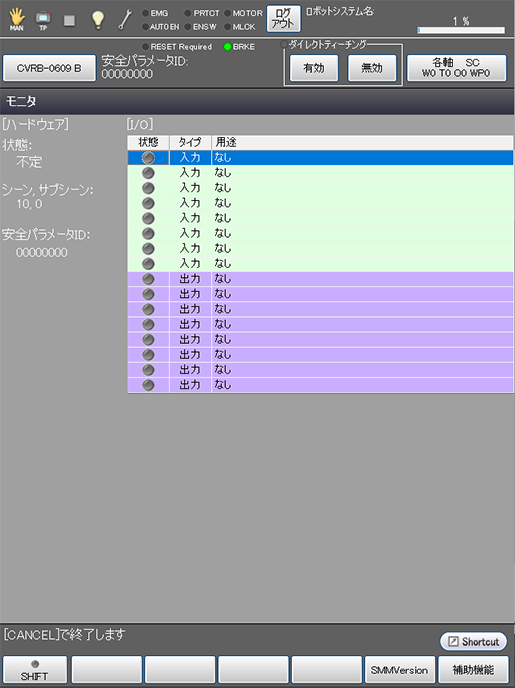Open the Shortcut panel
The width and height of the screenshot is (515, 688).
click(473, 641)
